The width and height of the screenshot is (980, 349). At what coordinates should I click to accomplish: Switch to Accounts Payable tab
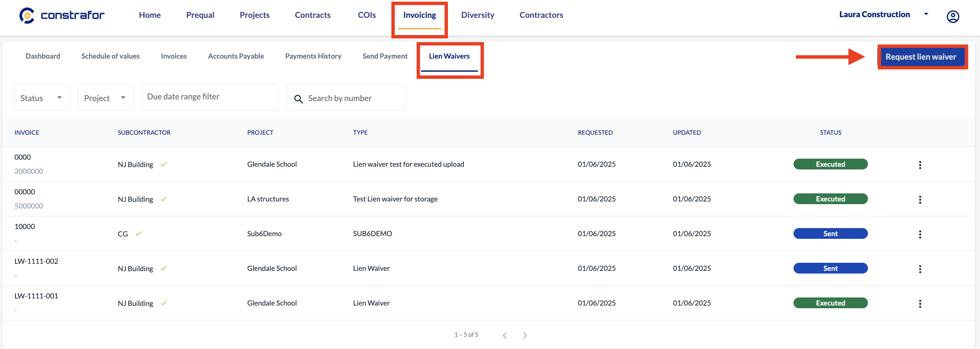point(236,56)
